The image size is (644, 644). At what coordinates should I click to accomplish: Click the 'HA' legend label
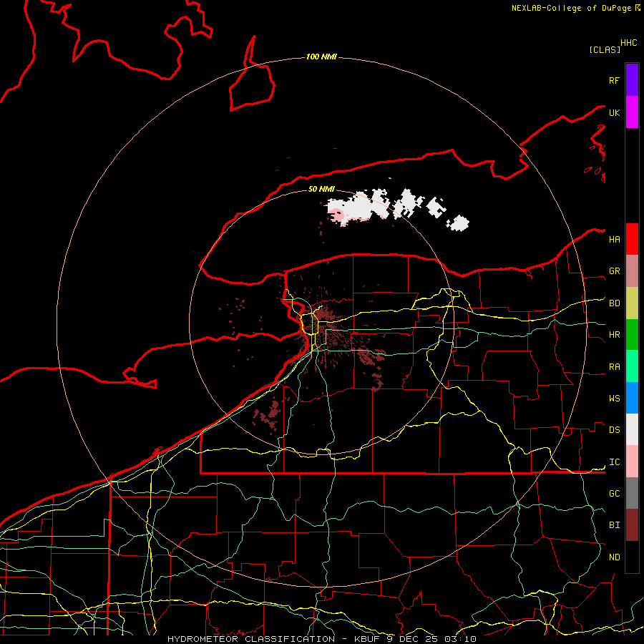tap(615, 240)
